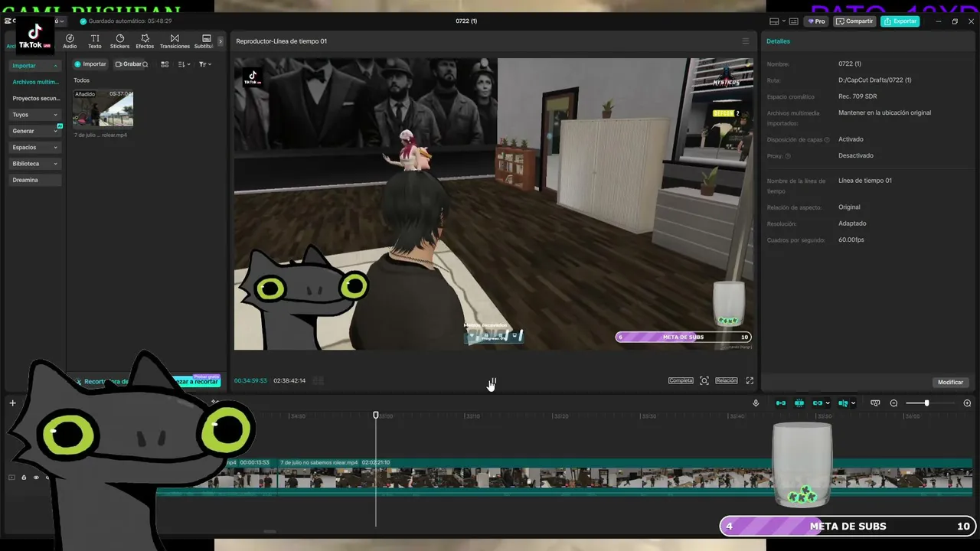Click the Disposición de capas info icon
This screenshot has width=980, height=551.
tap(827, 140)
